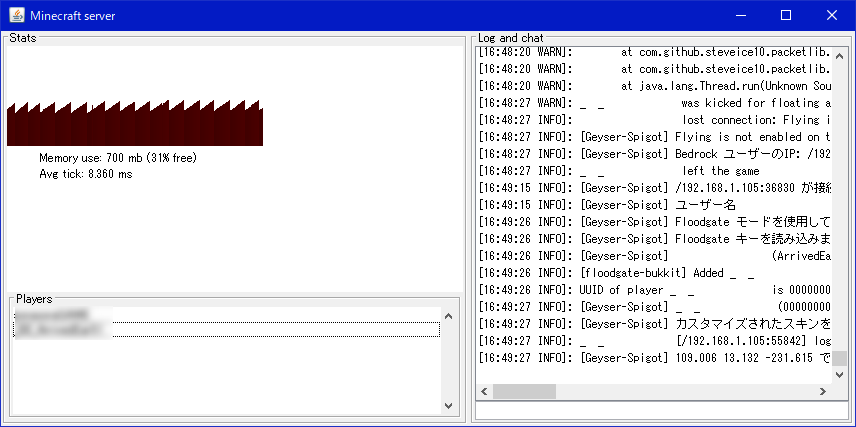Click the dark red memory usage graph

(x=135, y=123)
